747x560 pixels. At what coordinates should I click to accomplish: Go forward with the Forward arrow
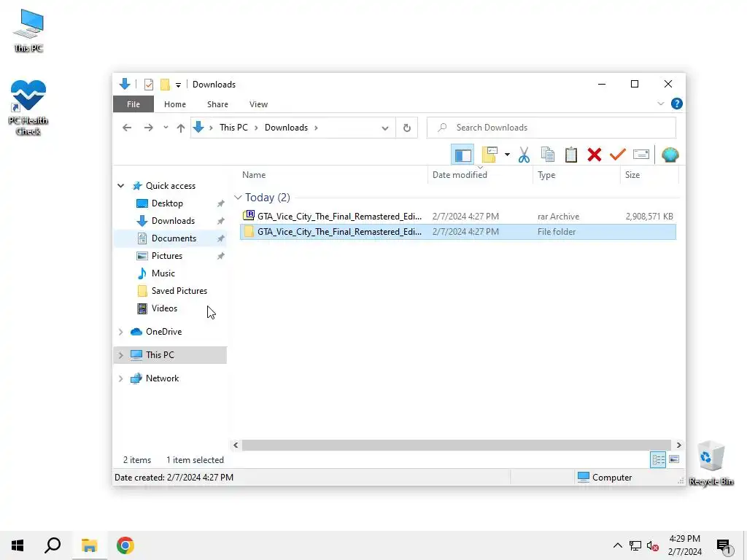coord(149,128)
